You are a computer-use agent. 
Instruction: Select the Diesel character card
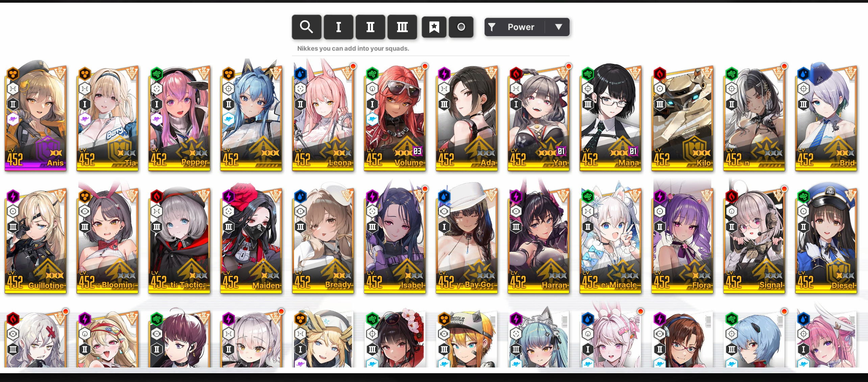pyautogui.click(x=826, y=239)
